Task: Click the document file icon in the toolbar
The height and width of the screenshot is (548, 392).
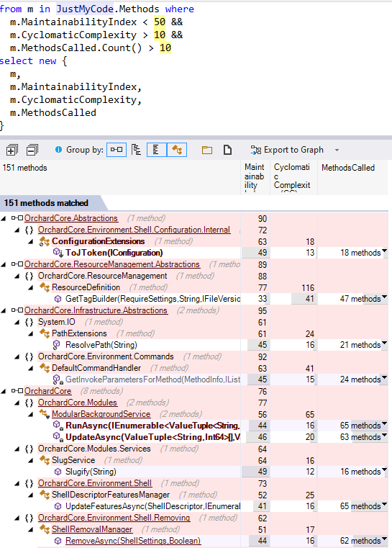Action: click(x=227, y=150)
